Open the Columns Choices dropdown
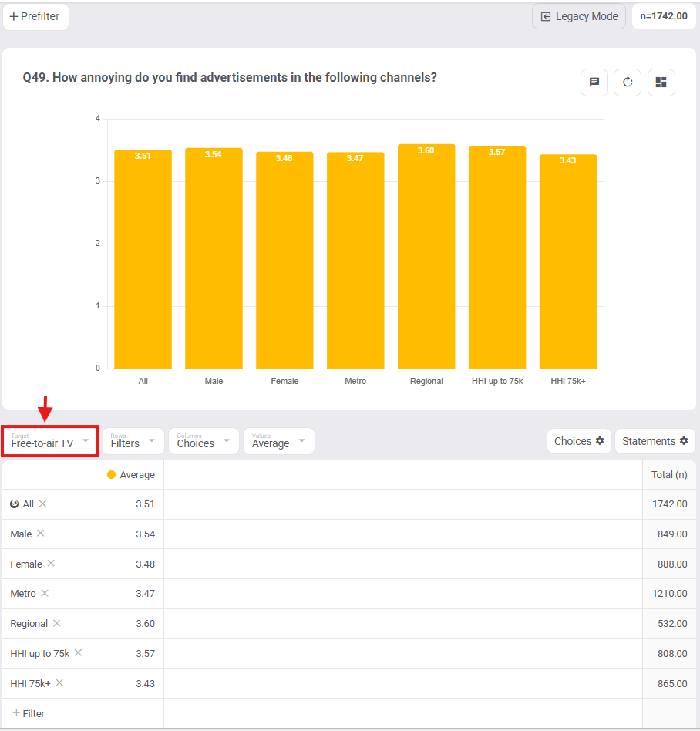Viewport: 700px width, 731px height. [204, 441]
